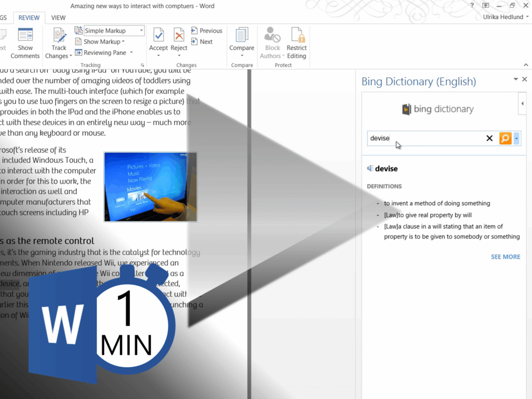Clear the dictionary search text
Viewport: 532px width, 399px height.
pos(489,138)
